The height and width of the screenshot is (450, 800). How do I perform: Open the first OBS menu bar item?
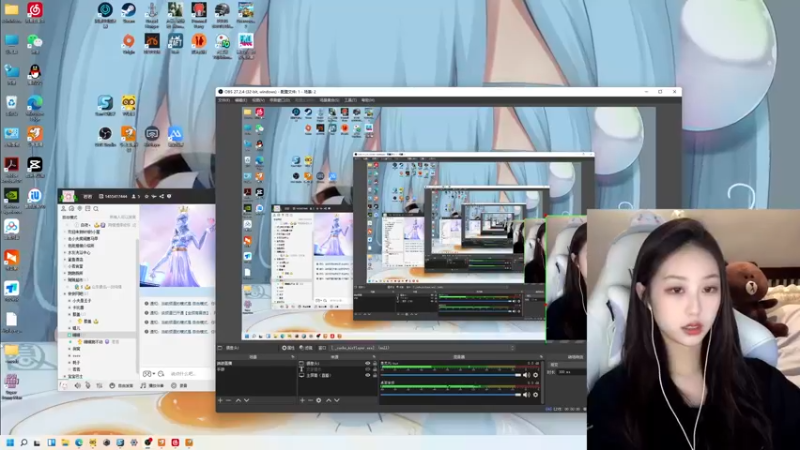click(224, 100)
